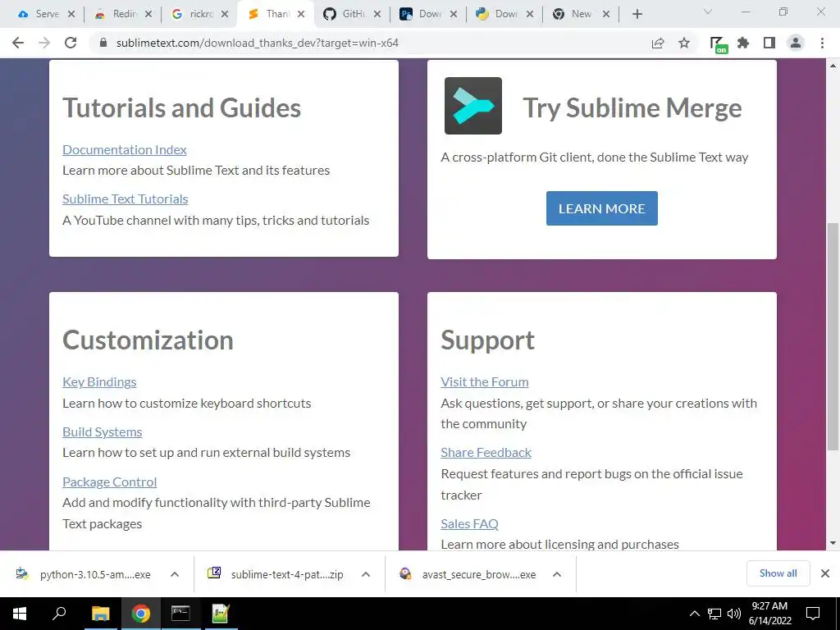This screenshot has width=840, height=630.
Task: Click the scrollbar up arrow
Action: 833,66
